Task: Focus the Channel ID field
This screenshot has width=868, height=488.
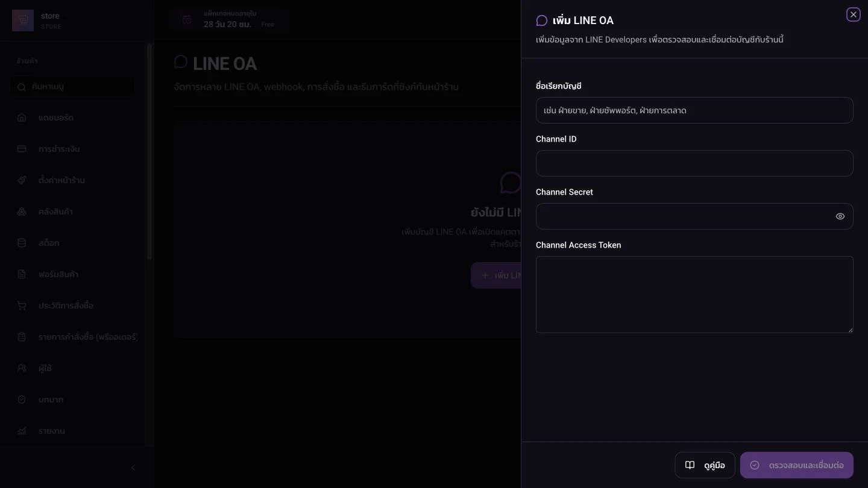Action: 694,163
